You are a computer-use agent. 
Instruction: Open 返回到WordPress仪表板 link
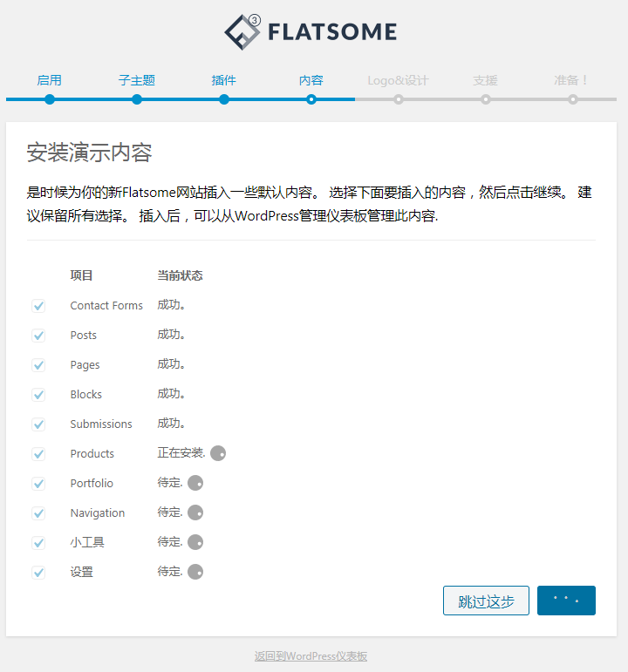pos(311,656)
